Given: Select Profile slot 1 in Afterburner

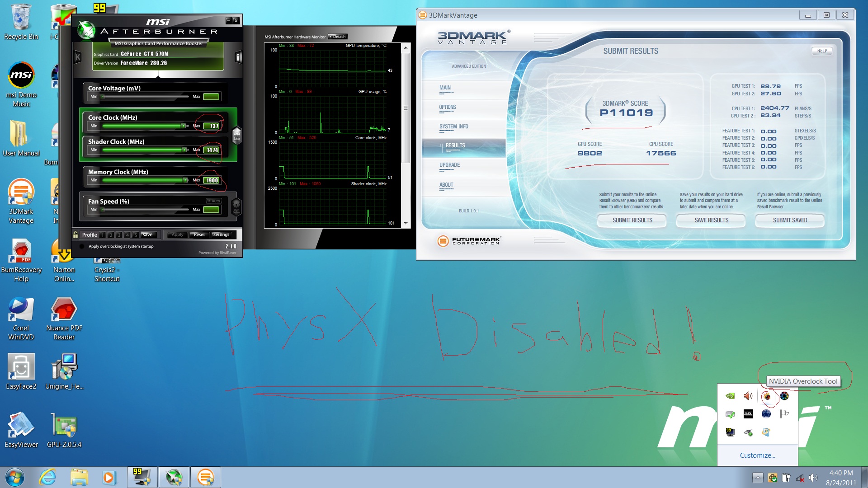Looking at the screenshot, I should (x=103, y=235).
